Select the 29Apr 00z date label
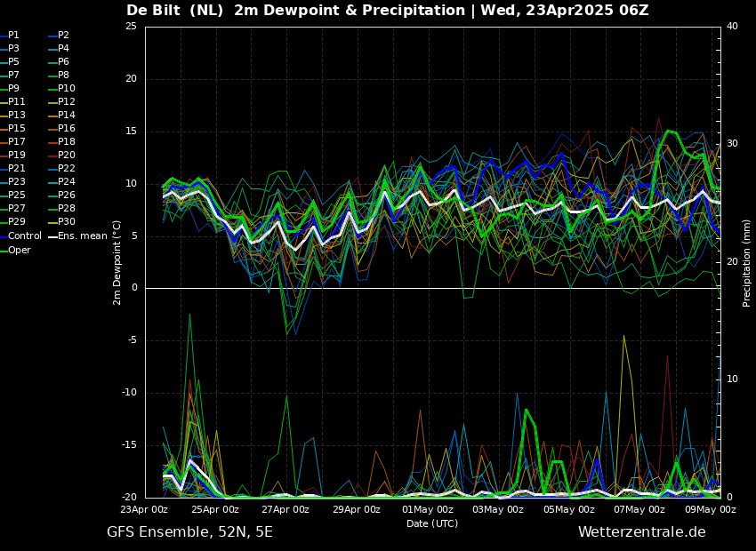This screenshot has width=756, height=551. (356, 509)
